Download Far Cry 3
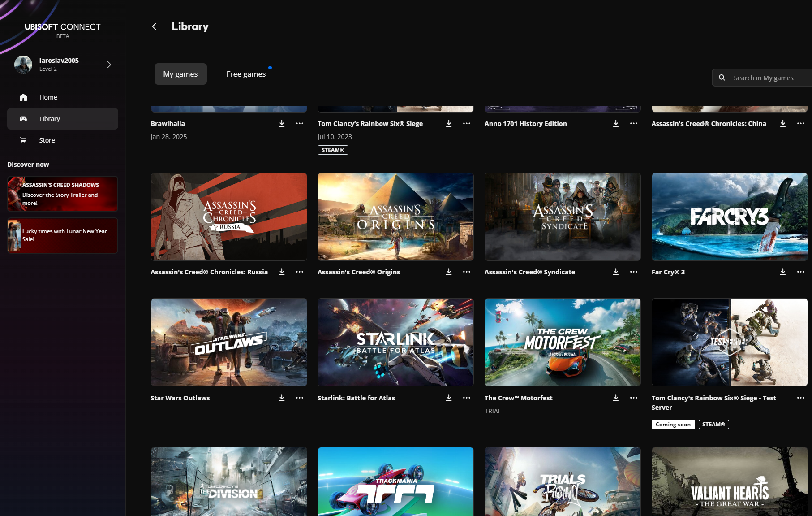Screen dimensions: 812x516 pos(783,272)
